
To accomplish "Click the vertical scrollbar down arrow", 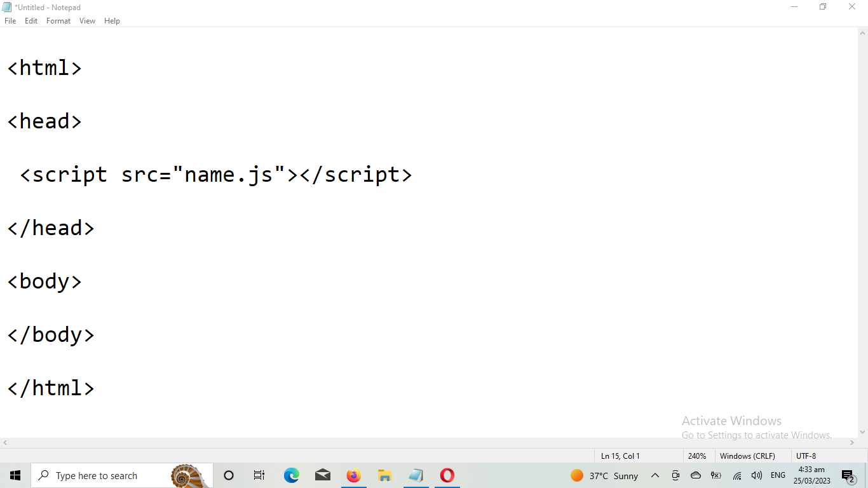I will coord(862,432).
